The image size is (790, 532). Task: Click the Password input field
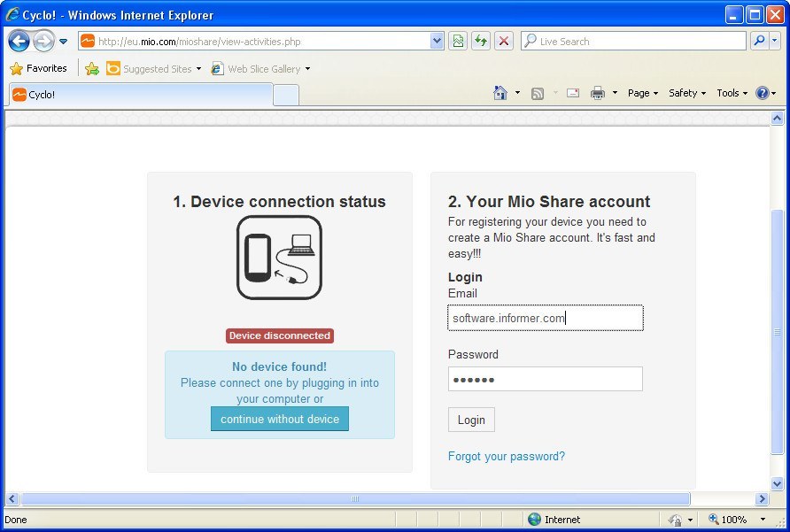tap(545, 380)
